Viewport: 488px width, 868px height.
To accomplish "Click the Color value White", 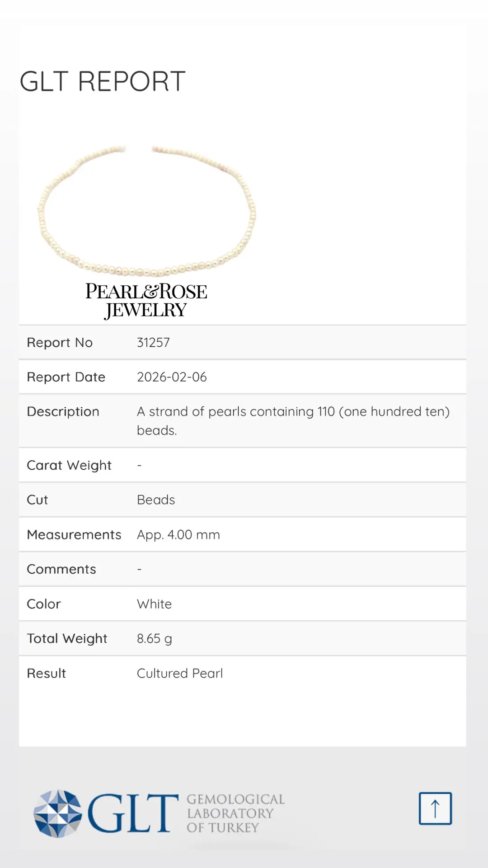I will [154, 604].
